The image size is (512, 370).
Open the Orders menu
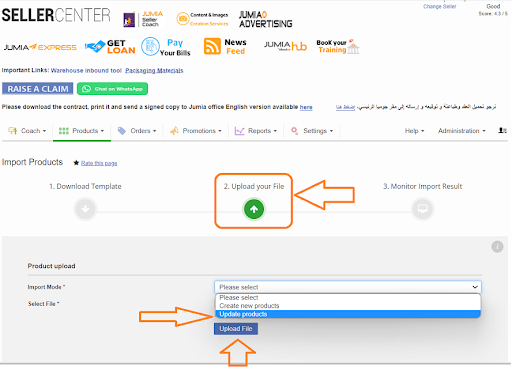pyautogui.click(x=137, y=131)
